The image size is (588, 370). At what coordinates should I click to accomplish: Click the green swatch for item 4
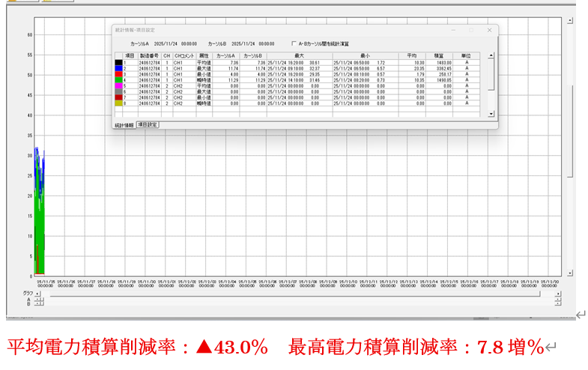(118, 80)
